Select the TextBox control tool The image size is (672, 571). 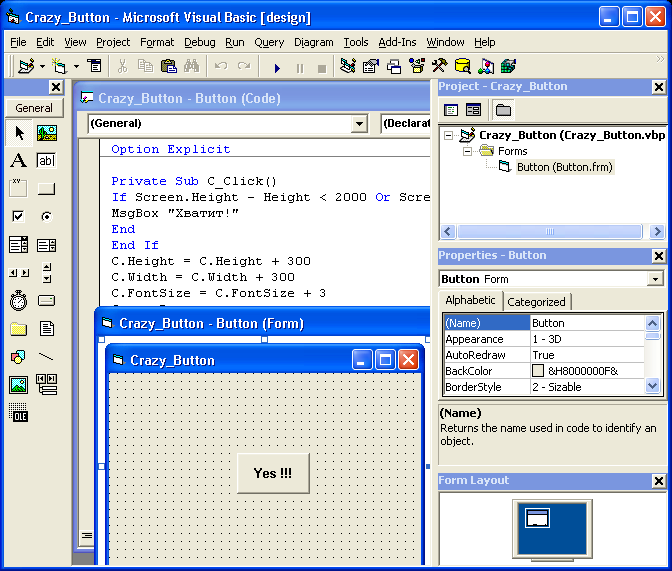click(46, 161)
